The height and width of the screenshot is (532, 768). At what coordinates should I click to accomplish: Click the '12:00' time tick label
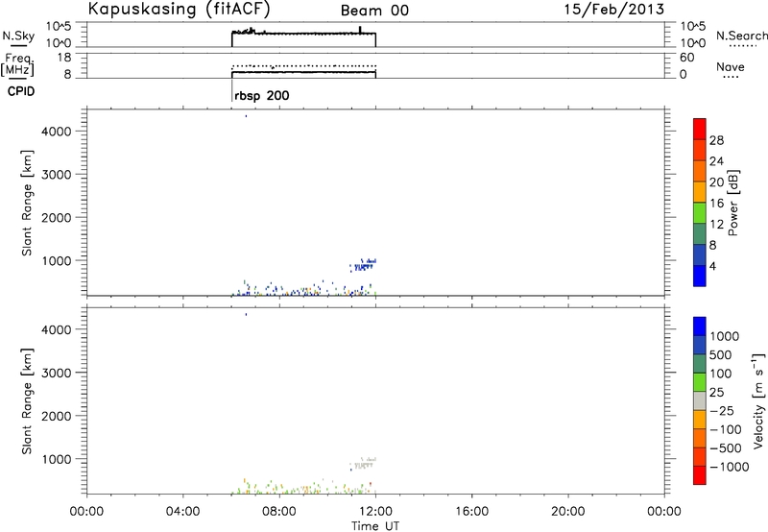point(375,512)
